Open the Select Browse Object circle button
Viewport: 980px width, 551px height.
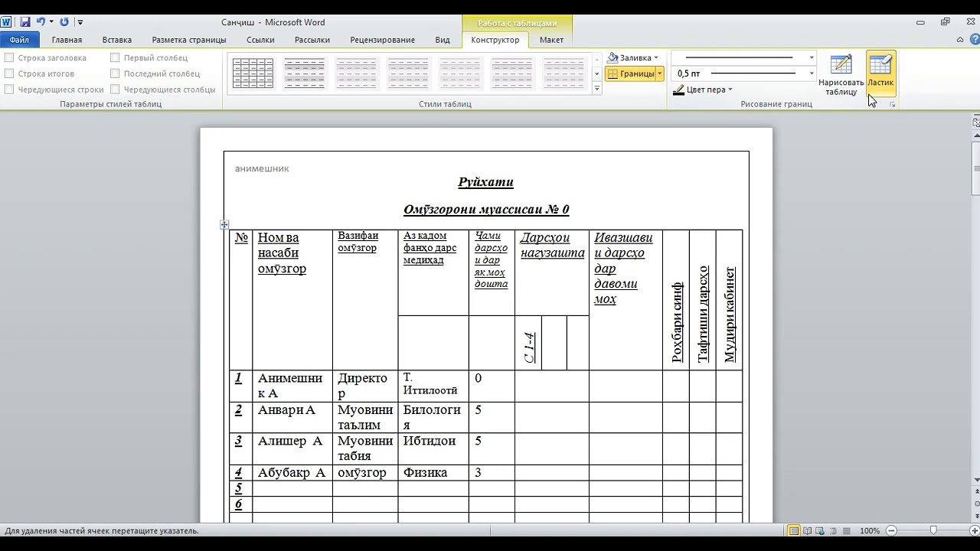976,504
